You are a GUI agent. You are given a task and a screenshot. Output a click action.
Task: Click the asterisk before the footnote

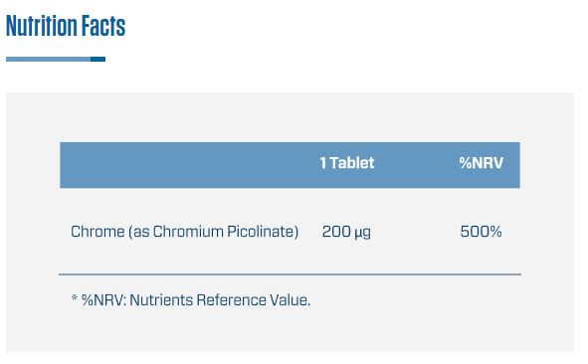(x=75, y=298)
